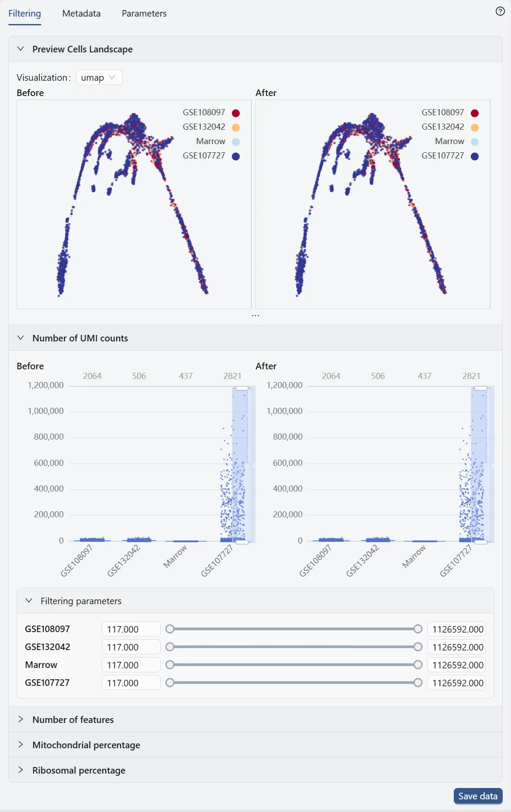This screenshot has height=812, width=511.
Task: Collapse the Preview Cells Landscape section
Action: click(x=21, y=49)
